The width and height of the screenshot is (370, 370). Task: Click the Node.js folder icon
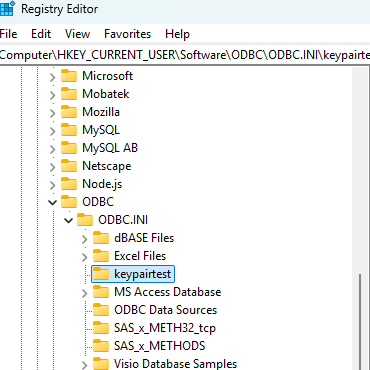point(69,184)
